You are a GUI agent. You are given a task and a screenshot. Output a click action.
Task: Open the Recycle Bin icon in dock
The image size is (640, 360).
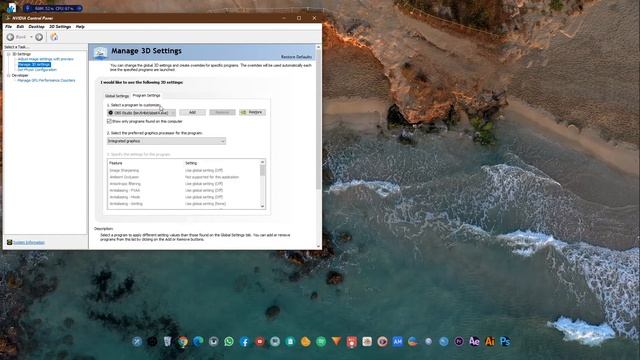(x=167, y=341)
